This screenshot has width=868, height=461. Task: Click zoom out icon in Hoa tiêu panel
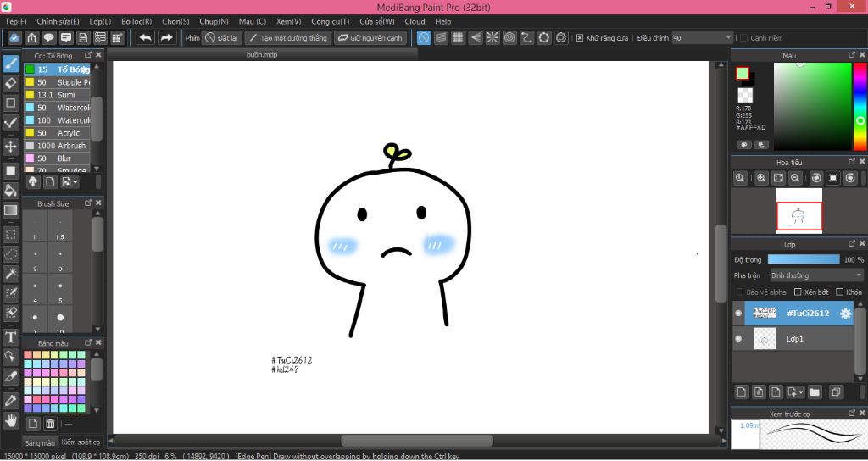coord(795,178)
